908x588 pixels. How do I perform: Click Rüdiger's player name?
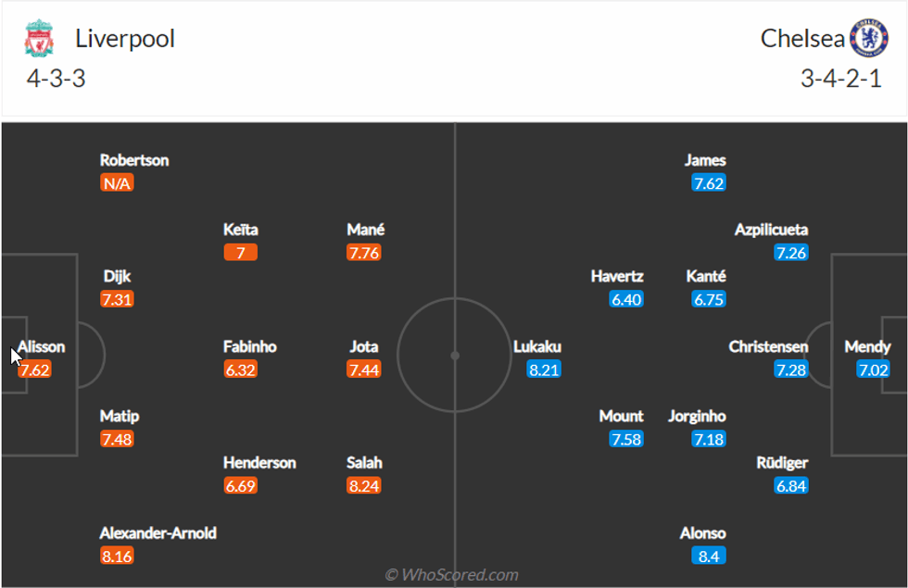[x=782, y=463]
